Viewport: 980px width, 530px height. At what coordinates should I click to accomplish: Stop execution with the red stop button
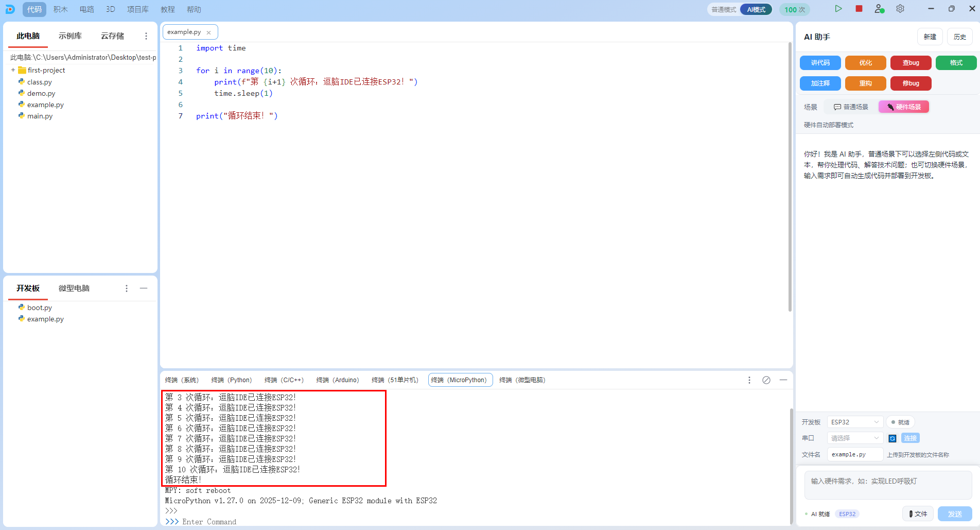[859, 9]
